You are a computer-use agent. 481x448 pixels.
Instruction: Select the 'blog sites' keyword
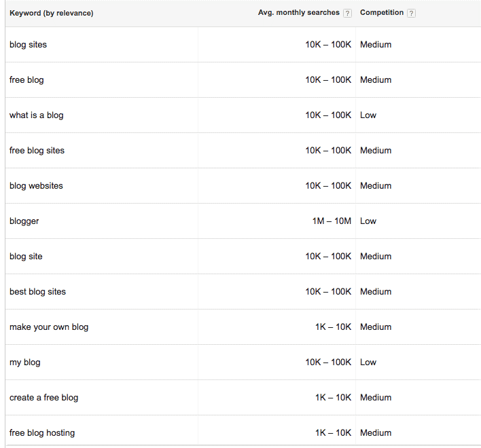point(29,45)
